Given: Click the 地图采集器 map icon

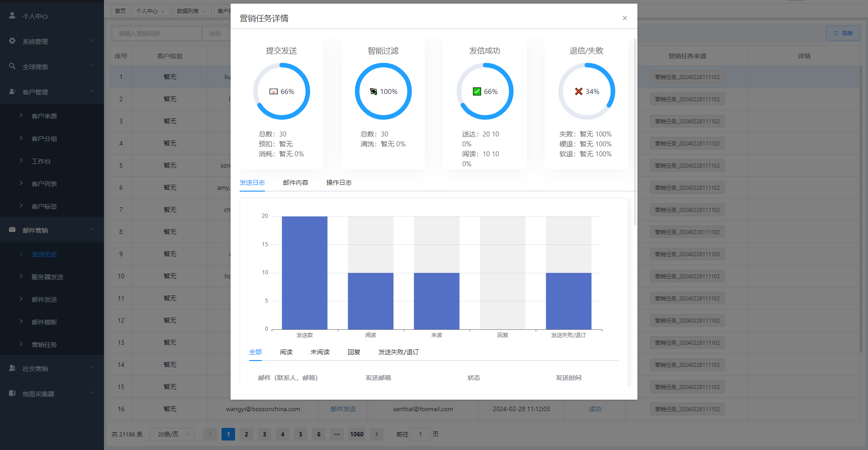Looking at the screenshot, I should click(12, 394).
